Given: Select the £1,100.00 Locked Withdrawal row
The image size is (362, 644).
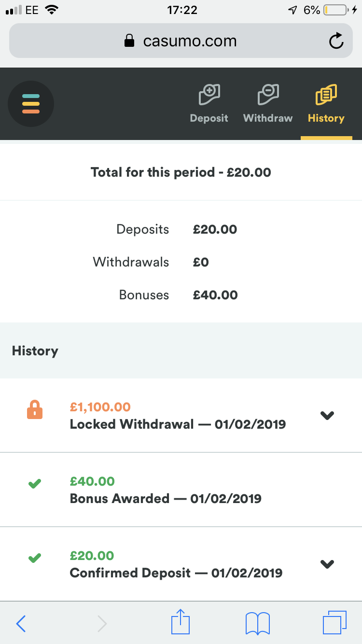Looking at the screenshot, I should (181, 416).
